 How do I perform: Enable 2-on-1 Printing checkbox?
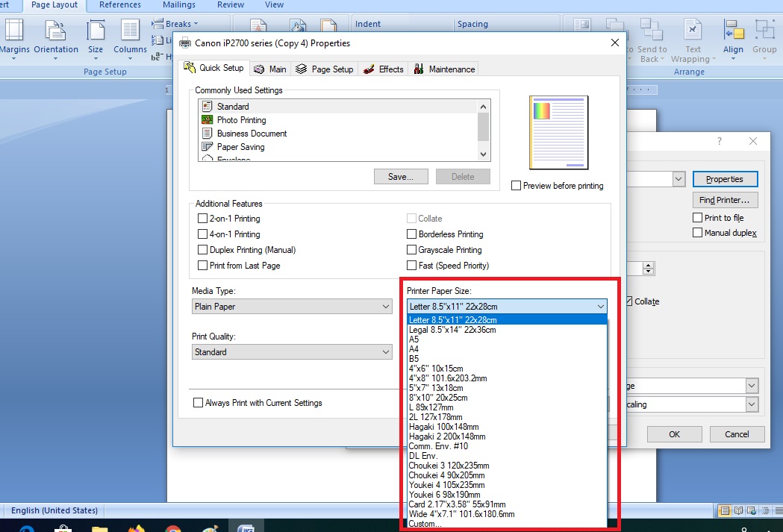[x=203, y=218]
